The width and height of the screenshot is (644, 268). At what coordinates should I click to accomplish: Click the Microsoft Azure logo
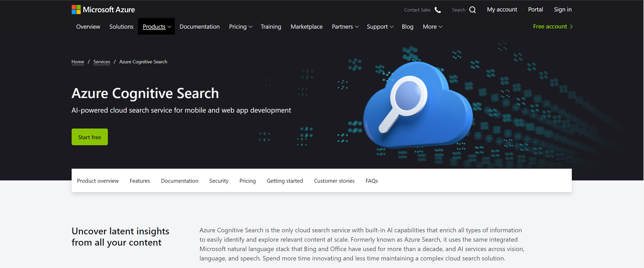pyautogui.click(x=103, y=10)
